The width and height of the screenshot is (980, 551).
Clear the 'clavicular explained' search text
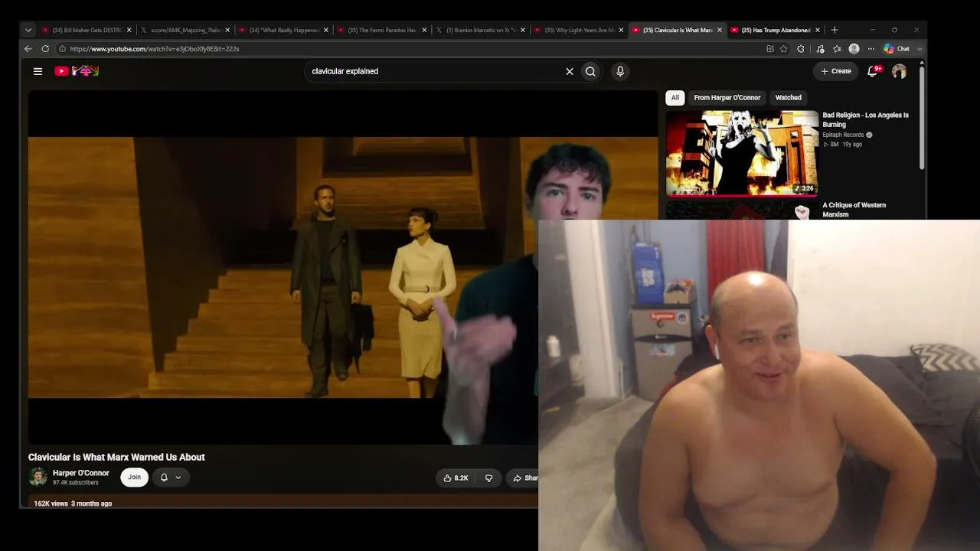pos(570,71)
